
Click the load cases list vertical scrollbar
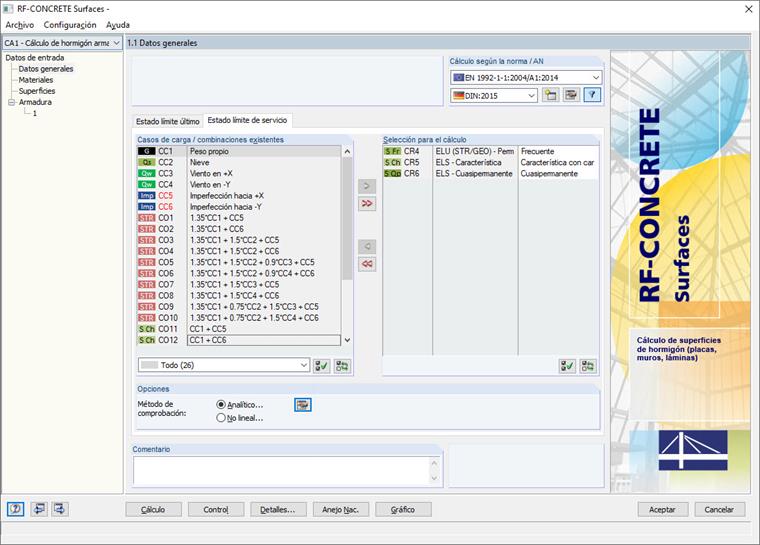click(347, 218)
